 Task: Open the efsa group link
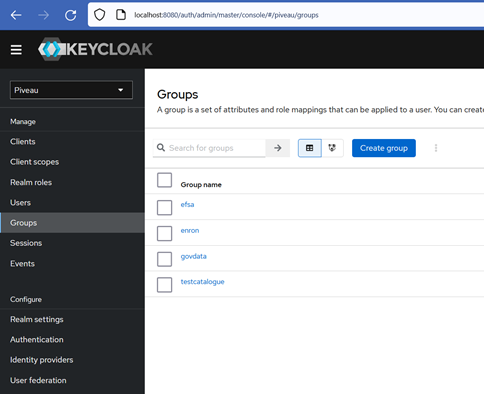pos(187,205)
